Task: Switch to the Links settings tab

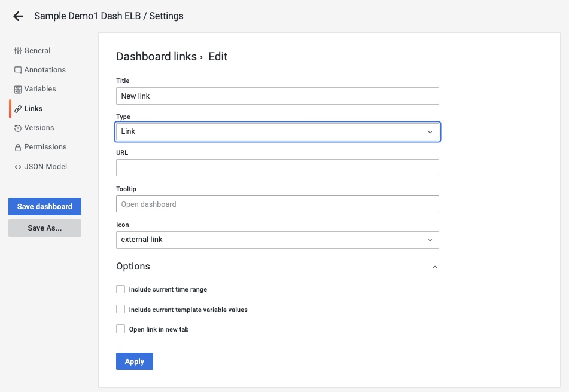Action: 34,108
